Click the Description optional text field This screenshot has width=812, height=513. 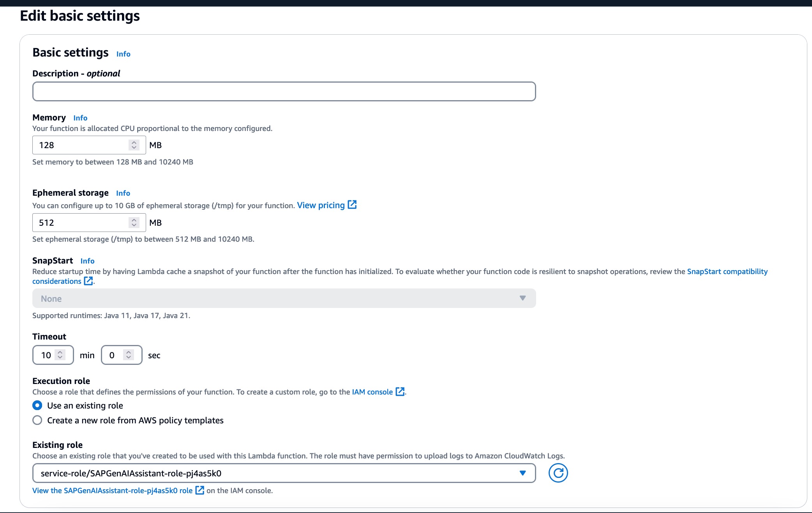284,91
